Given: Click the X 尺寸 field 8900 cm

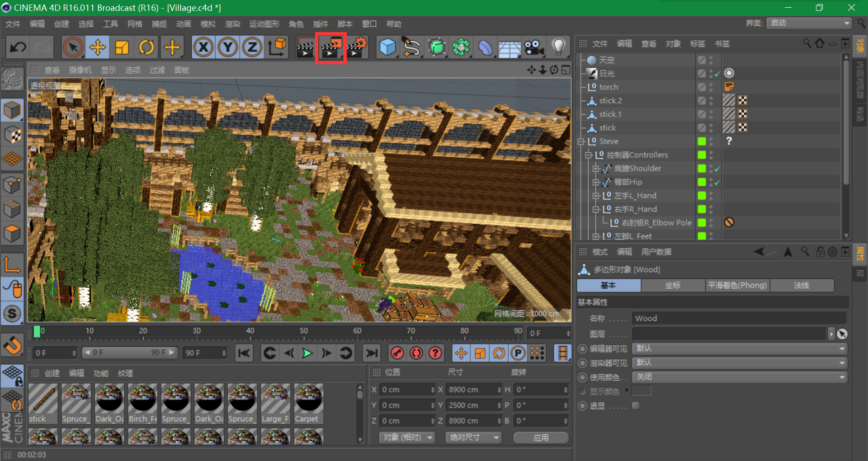Looking at the screenshot, I should tap(473, 390).
